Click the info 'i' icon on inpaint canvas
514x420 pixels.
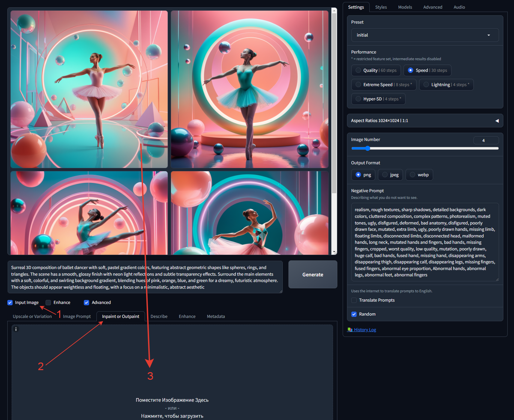click(16, 329)
